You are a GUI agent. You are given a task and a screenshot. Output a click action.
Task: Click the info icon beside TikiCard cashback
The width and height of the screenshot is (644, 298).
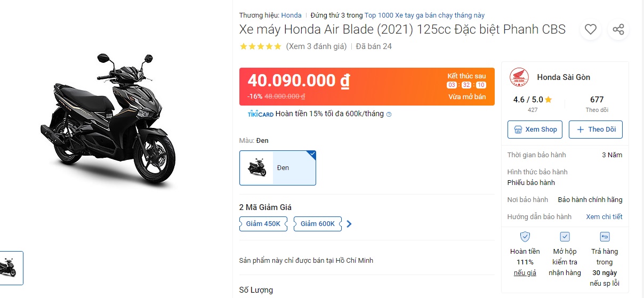[389, 114]
